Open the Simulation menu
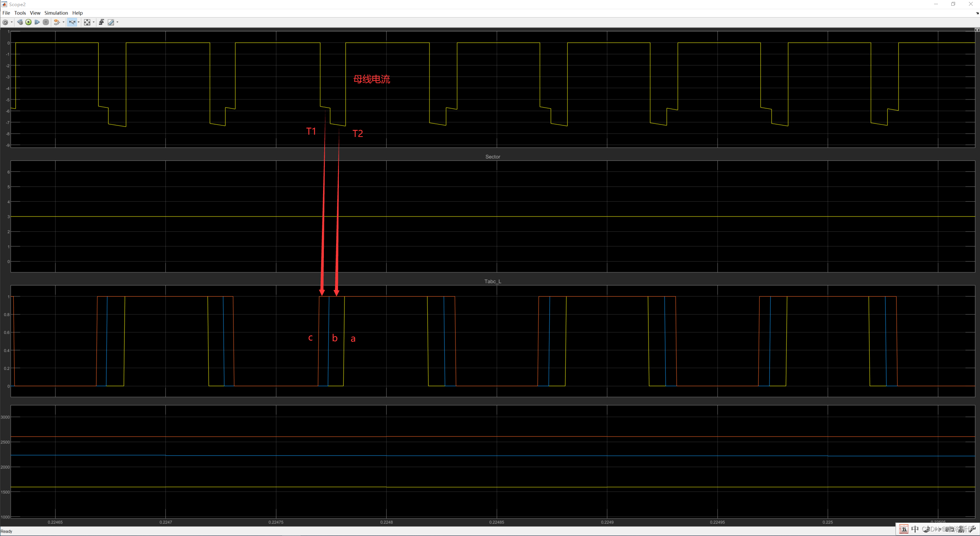980x536 pixels. pos(56,13)
